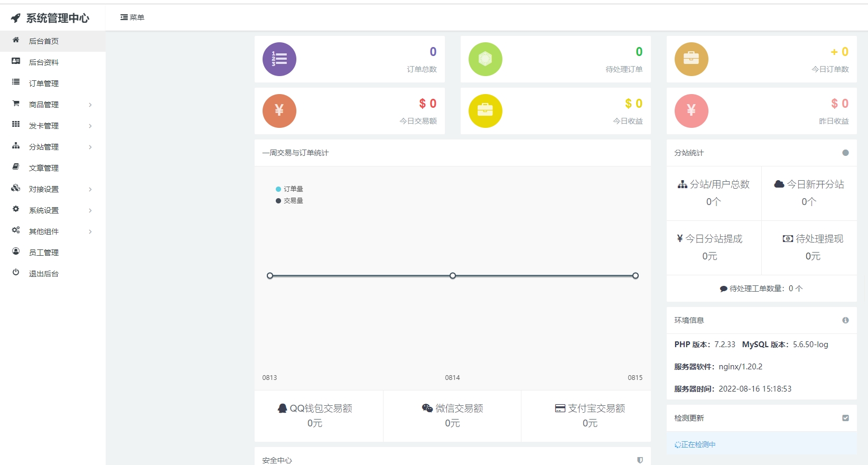Click the cubes icon for 对接设置
Viewport: 868px width, 465px height.
(16, 188)
